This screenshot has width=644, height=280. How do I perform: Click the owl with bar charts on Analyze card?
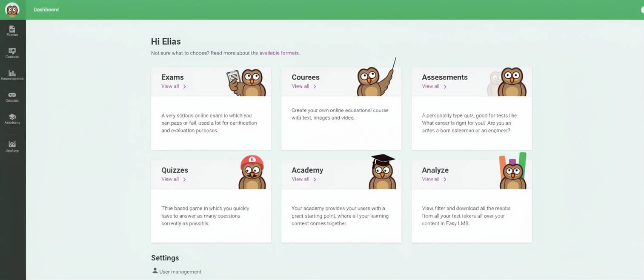coord(513,171)
